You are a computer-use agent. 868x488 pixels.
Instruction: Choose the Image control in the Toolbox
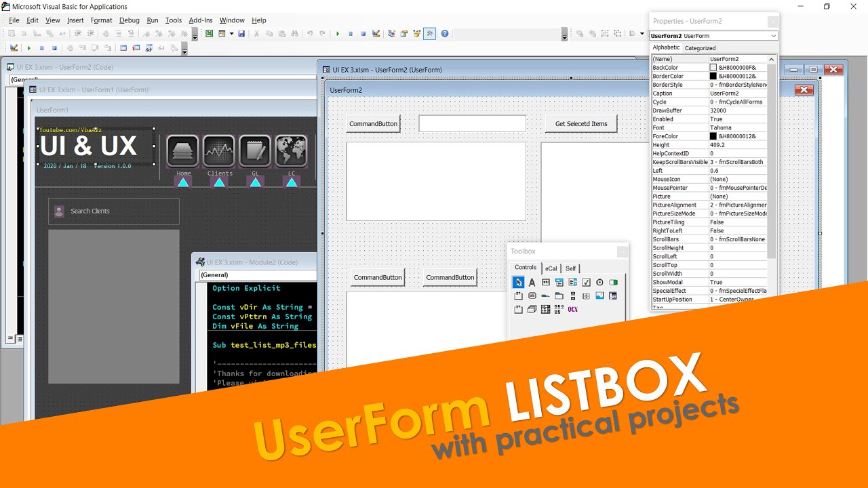pyautogui.click(x=600, y=296)
